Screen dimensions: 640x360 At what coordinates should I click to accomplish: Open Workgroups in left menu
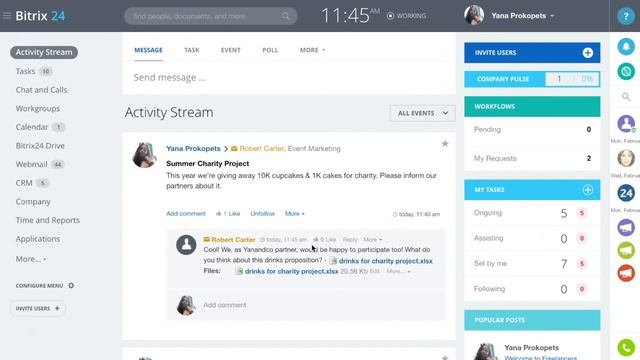[38, 109]
